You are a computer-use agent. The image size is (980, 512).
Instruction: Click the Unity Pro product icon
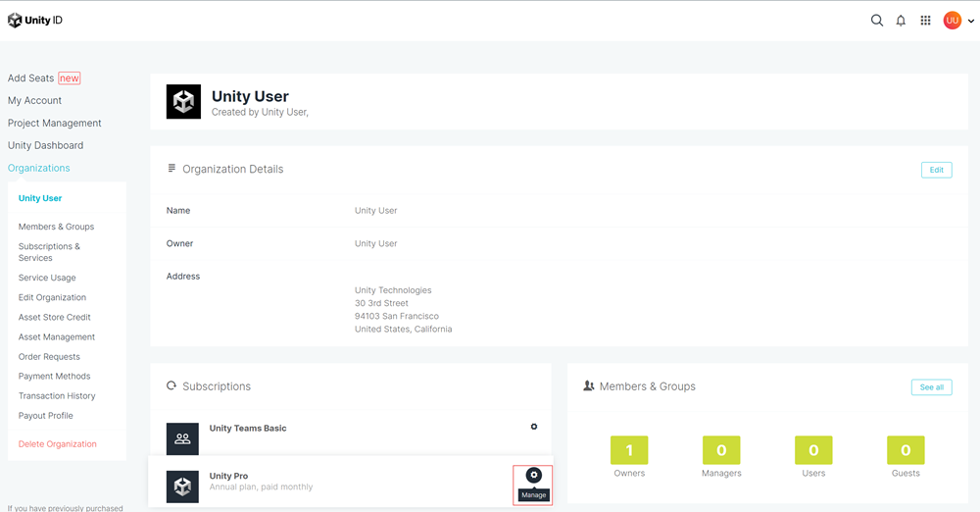tap(182, 486)
